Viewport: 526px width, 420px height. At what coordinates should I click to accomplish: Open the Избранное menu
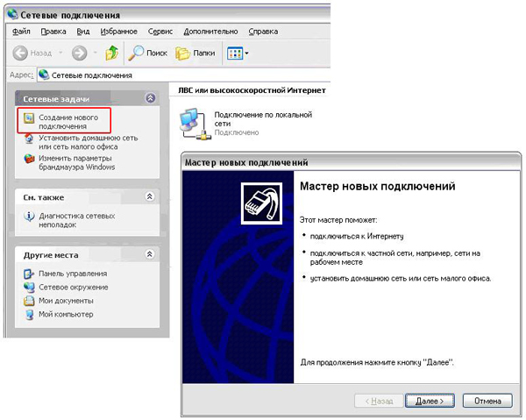click(118, 32)
